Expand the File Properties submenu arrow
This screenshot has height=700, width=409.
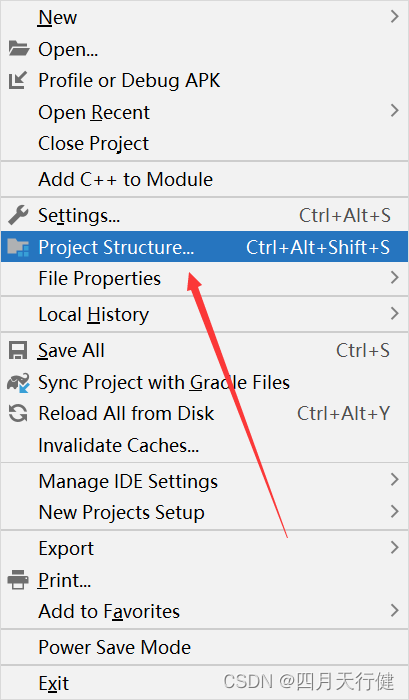(394, 278)
